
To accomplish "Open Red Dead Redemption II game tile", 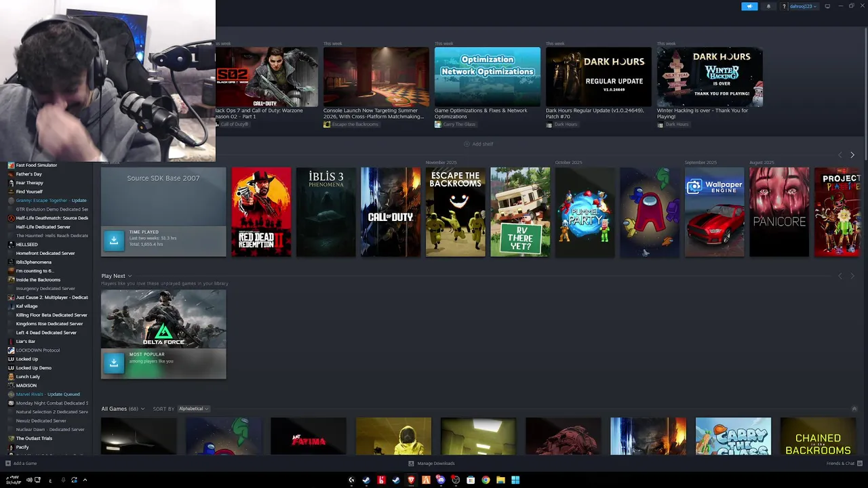I will pos(261,212).
